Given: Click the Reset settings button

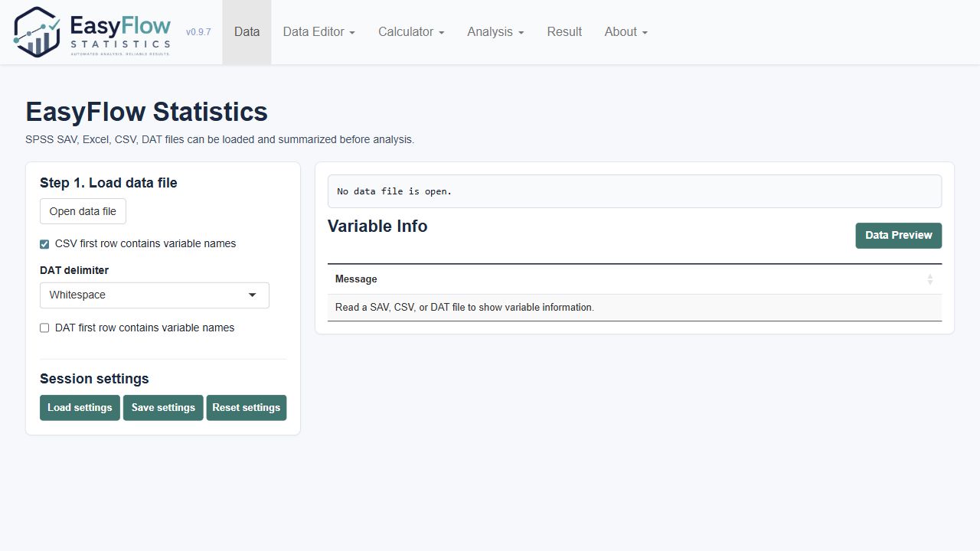Looking at the screenshot, I should [x=246, y=408].
